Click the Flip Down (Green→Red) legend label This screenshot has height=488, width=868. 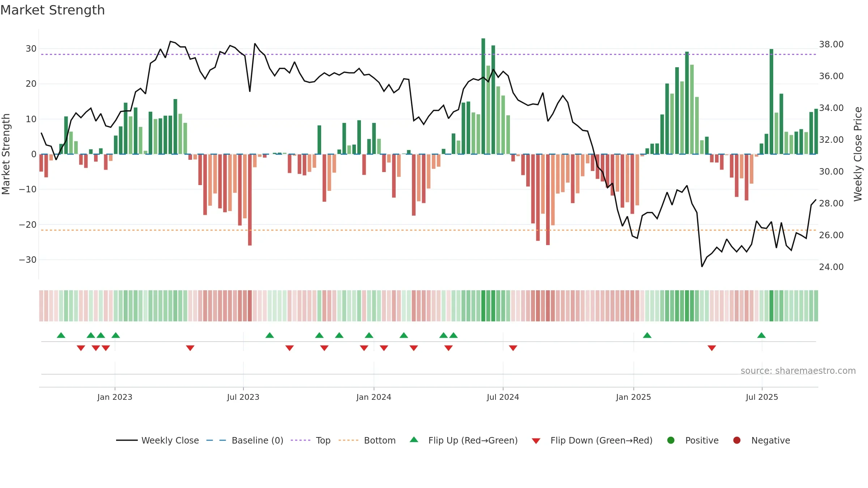(601, 440)
